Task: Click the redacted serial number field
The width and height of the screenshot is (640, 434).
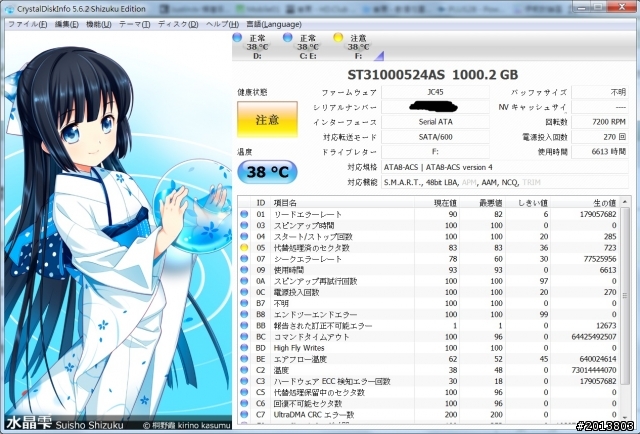Action: click(436, 107)
